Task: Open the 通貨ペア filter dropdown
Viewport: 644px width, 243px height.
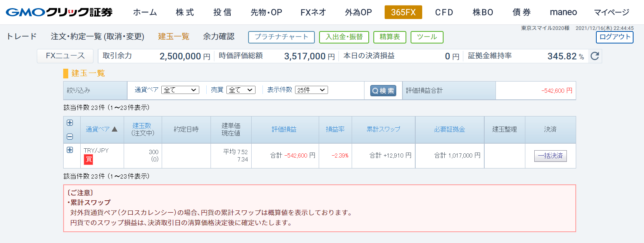Action: tap(180, 90)
